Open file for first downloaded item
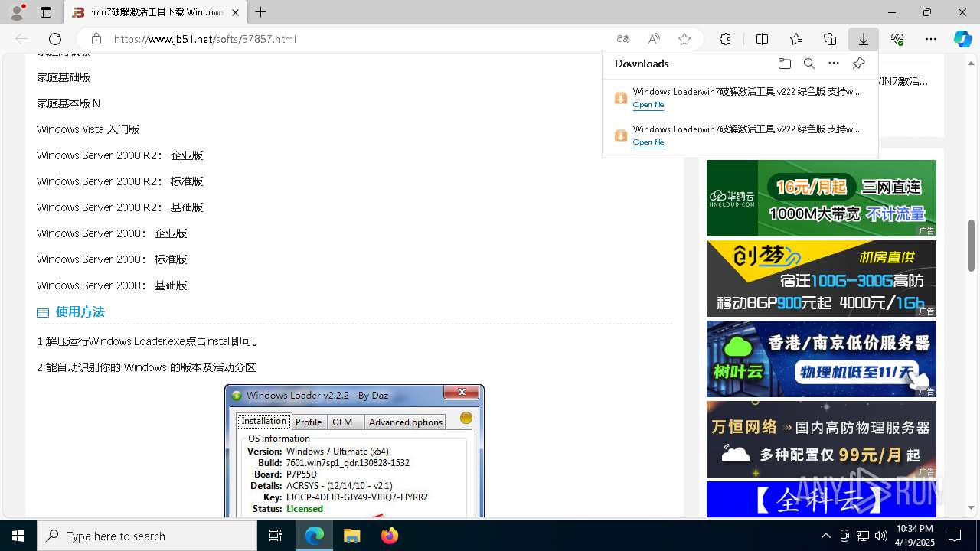 [648, 105]
